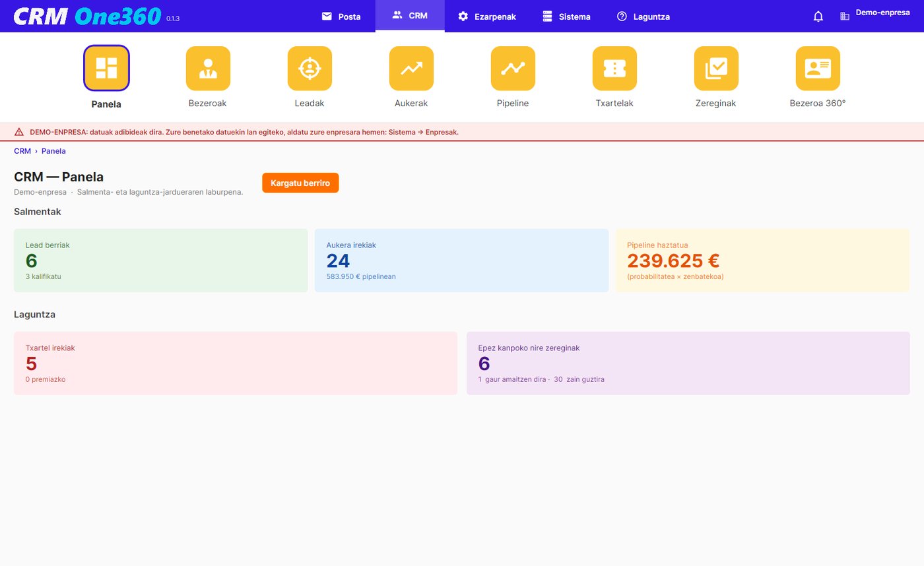Open the Txartel irekiak card
The height and width of the screenshot is (566, 924).
click(x=236, y=363)
